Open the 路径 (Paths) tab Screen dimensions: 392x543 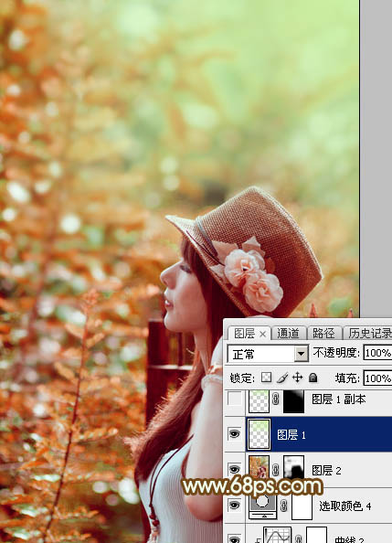click(323, 334)
